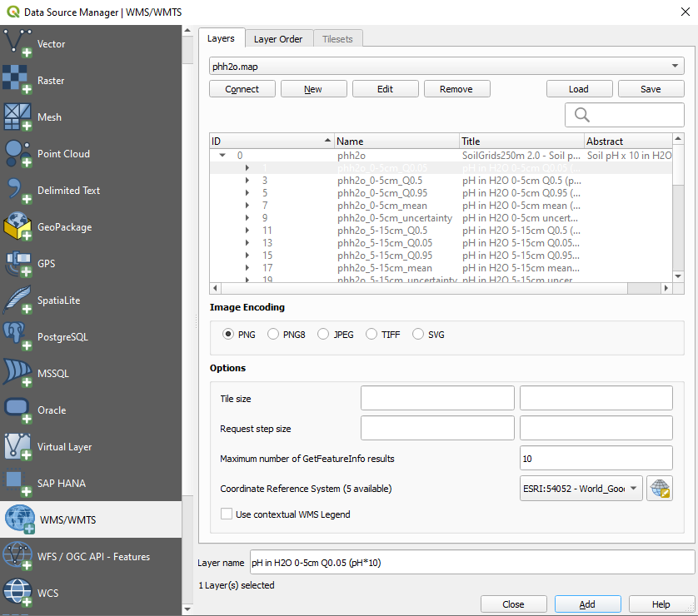Image resolution: width=698 pixels, height=616 pixels.
Task: Open the GeoPackage source icon
Action: tap(18, 226)
